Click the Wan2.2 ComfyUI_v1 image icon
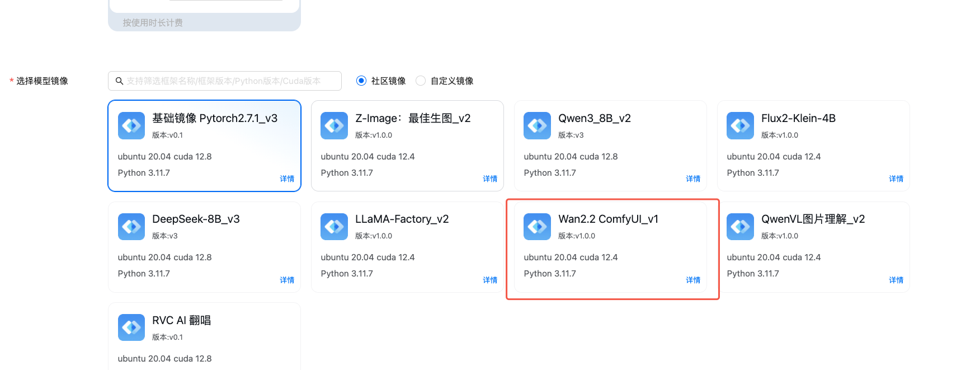 point(537,226)
